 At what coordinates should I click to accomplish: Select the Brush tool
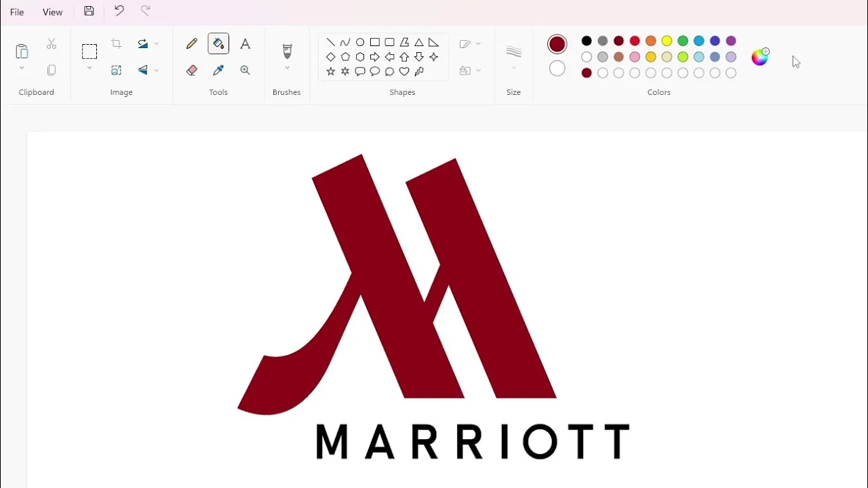[287, 52]
